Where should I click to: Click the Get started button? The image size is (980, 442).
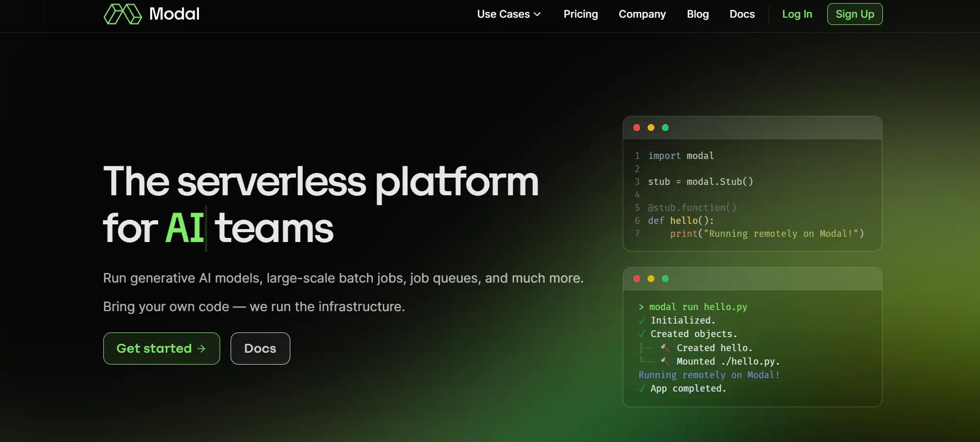tap(162, 349)
